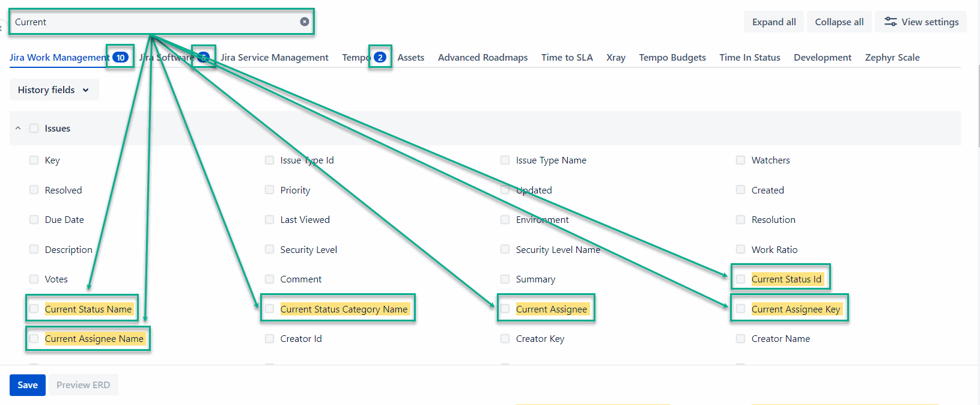Click the View settings sliders icon
This screenshot has width=980, height=405.
pyautogui.click(x=890, y=22)
